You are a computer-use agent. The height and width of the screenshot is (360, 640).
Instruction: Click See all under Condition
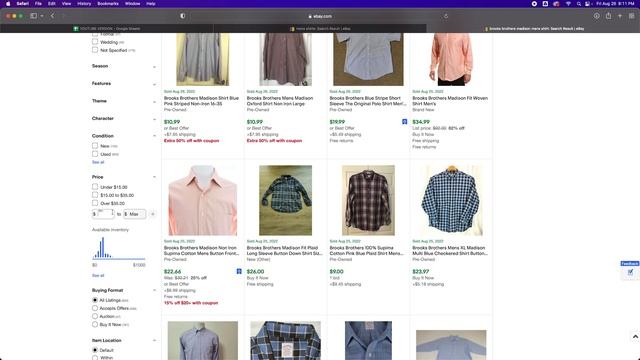click(98, 162)
